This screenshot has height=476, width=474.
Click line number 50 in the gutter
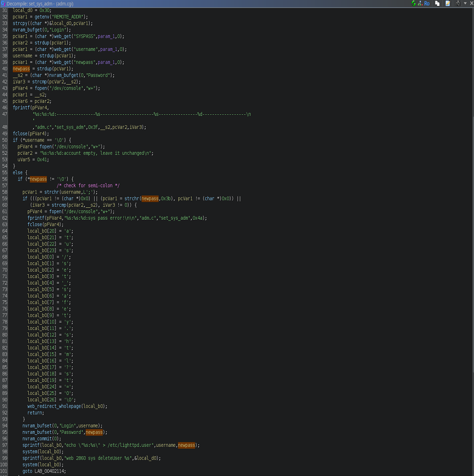pos(4,140)
